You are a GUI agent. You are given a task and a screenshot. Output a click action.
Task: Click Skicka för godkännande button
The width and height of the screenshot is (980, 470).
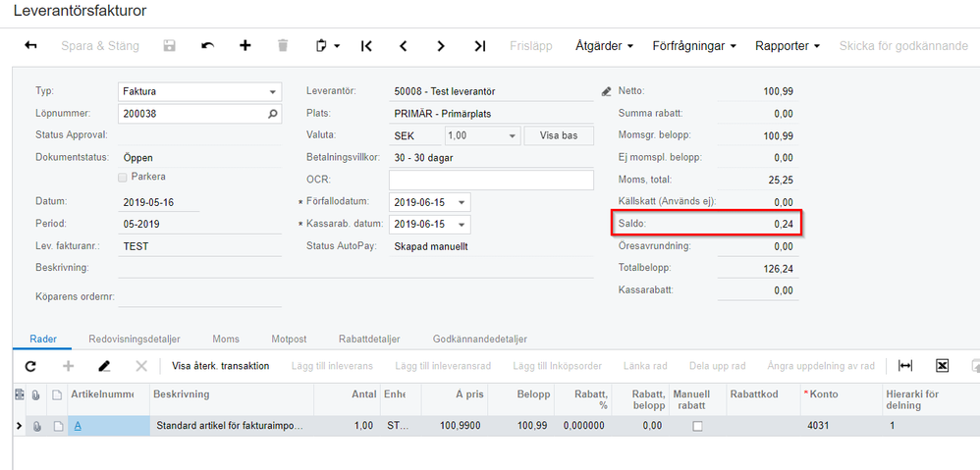pos(903,45)
